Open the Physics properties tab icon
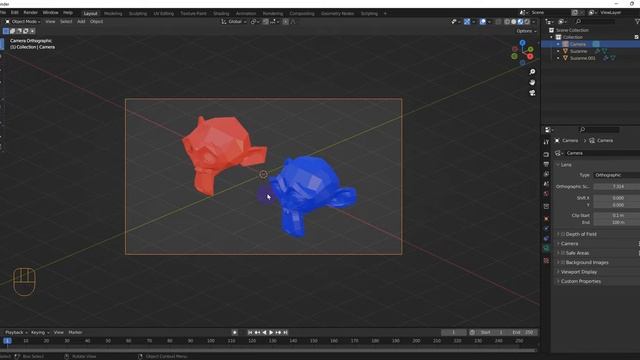The height and width of the screenshot is (360, 640). pos(547,229)
